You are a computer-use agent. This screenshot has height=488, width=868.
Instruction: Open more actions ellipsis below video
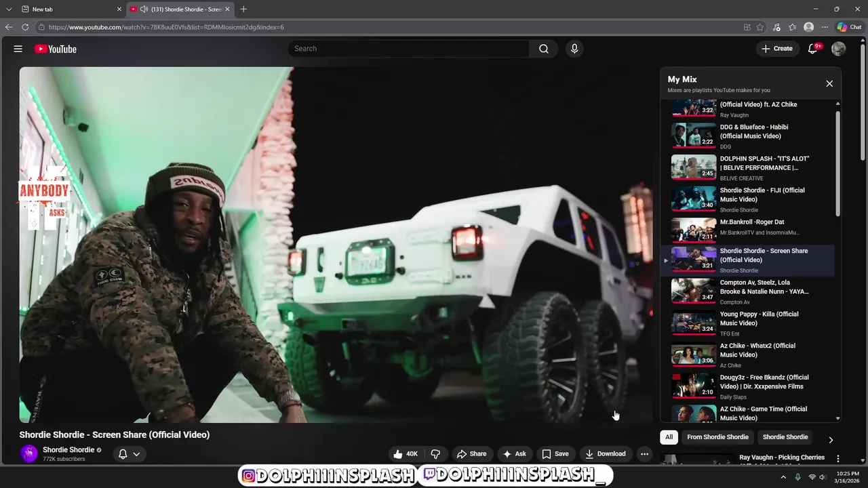tap(645, 454)
